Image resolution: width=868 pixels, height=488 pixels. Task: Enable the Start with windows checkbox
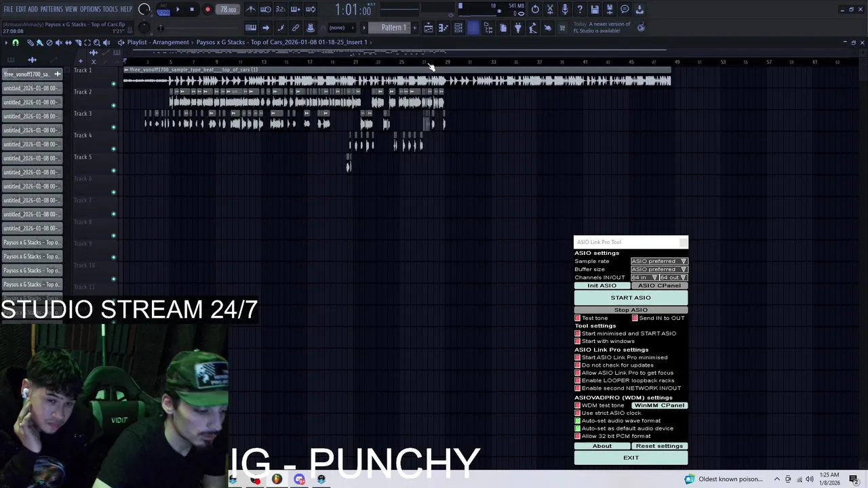(578, 341)
